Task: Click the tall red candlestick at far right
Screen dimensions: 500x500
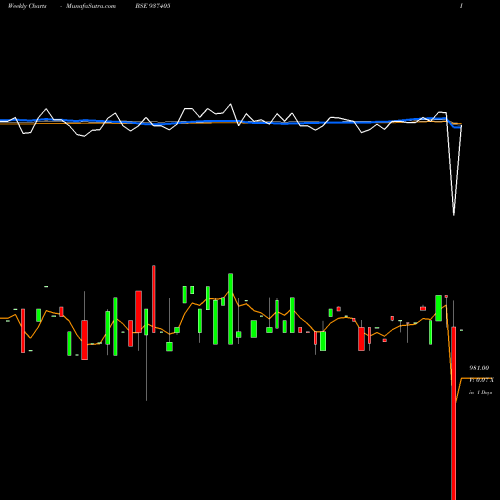Action: click(x=454, y=413)
